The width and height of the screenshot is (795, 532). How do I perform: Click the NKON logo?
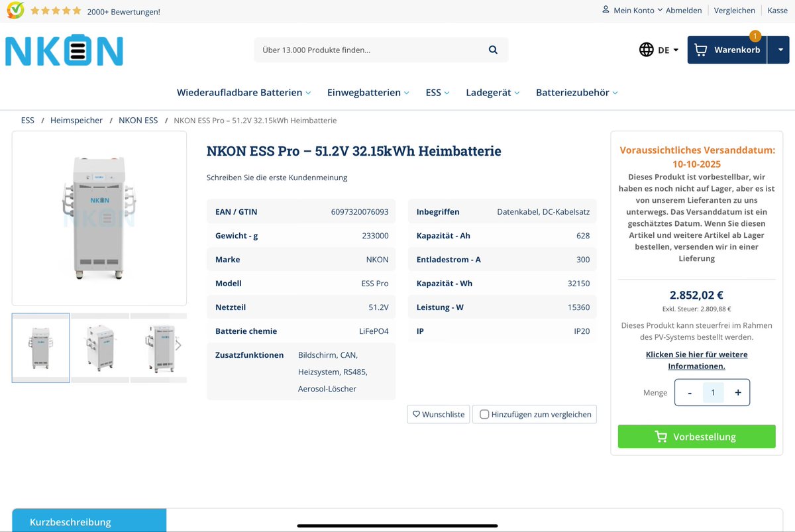coord(64,50)
